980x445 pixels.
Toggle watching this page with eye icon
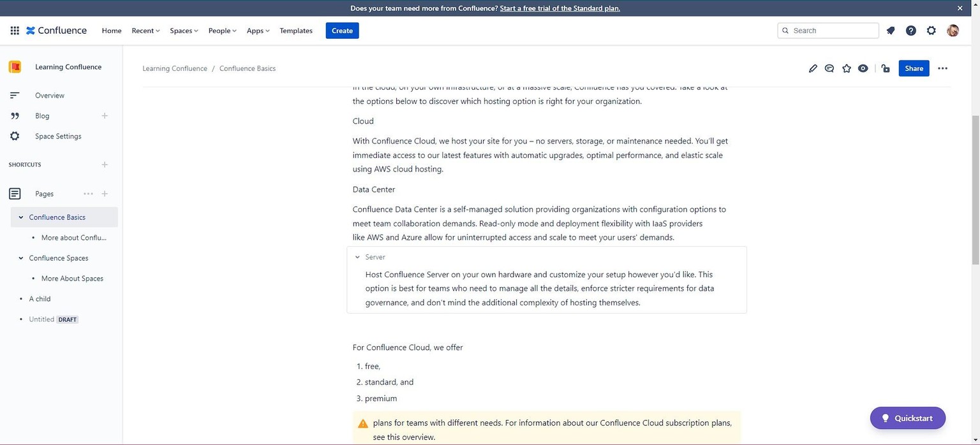coord(863,68)
